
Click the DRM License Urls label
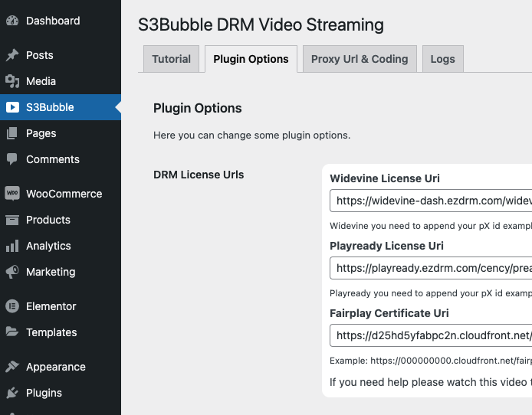pyautogui.click(x=199, y=175)
